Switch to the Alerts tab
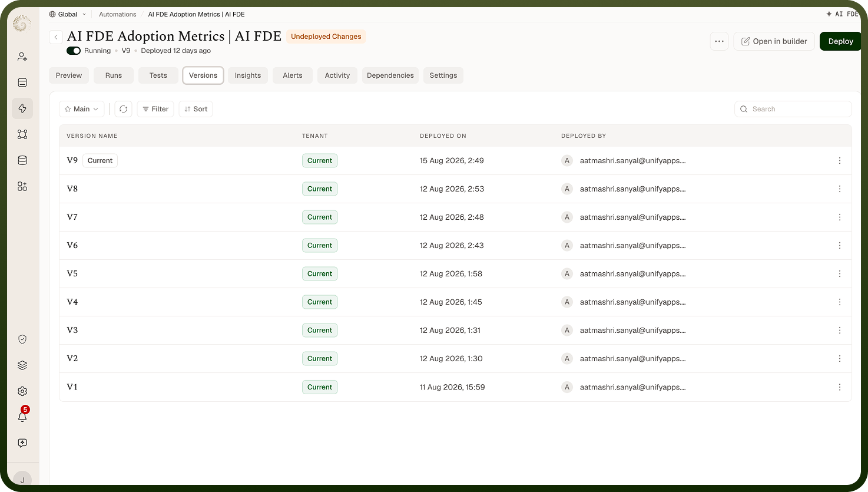Image resolution: width=868 pixels, height=492 pixels. pos(293,75)
